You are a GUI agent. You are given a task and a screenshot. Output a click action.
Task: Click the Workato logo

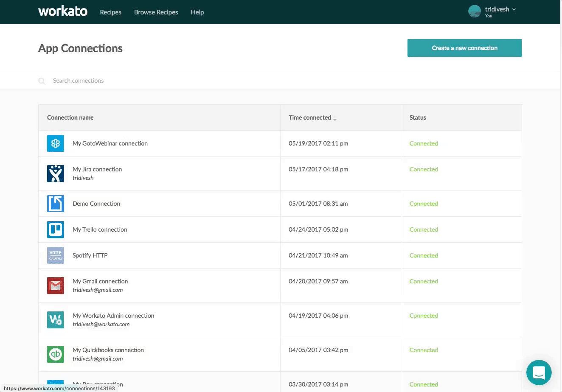63,11
